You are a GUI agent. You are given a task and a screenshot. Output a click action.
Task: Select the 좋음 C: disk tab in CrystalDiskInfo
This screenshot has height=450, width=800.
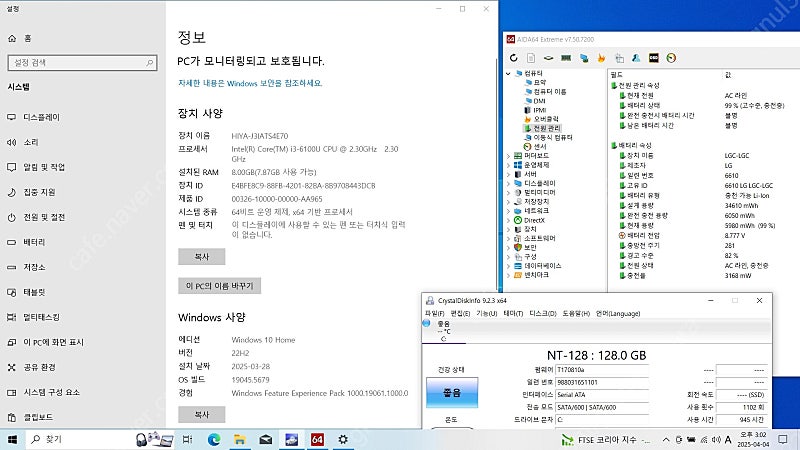tap(444, 331)
